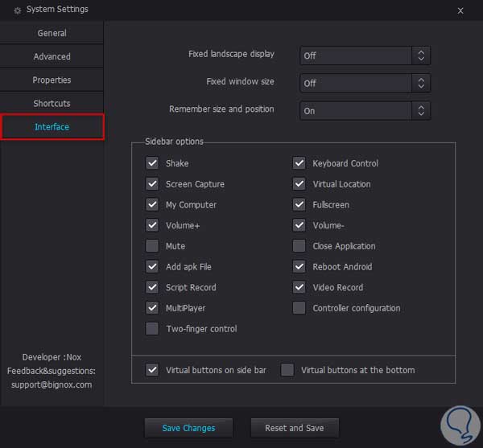Check the Controller configuration option
The height and width of the screenshot is (448, 483).
(x=299, y=308)
